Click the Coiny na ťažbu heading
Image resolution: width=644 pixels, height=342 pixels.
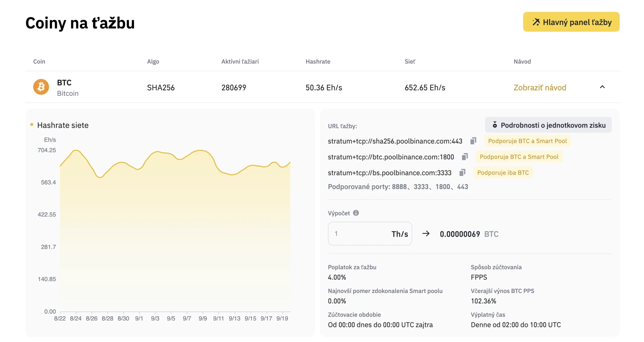coord(80,23)
